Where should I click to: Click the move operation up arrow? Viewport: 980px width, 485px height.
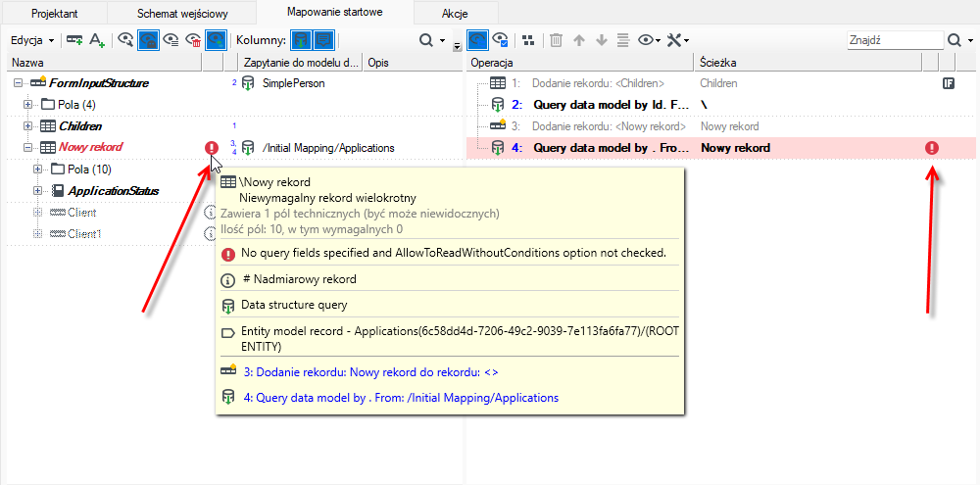point(579,40)
